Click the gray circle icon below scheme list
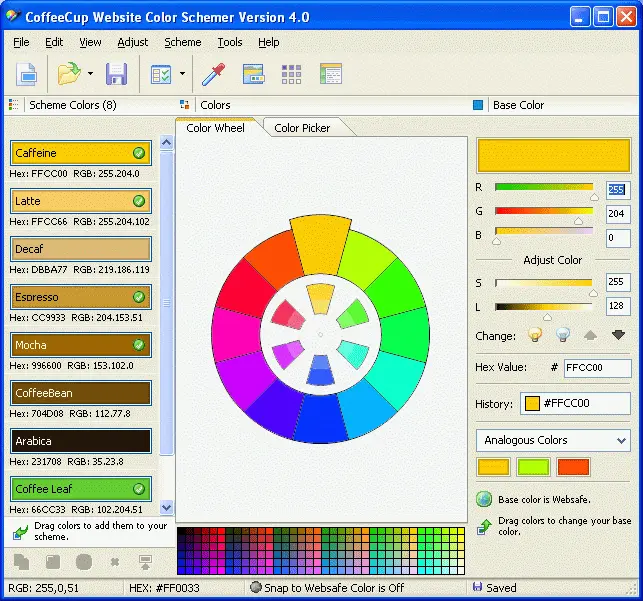Screen dimensions: 643x601 tap(84, 562)
